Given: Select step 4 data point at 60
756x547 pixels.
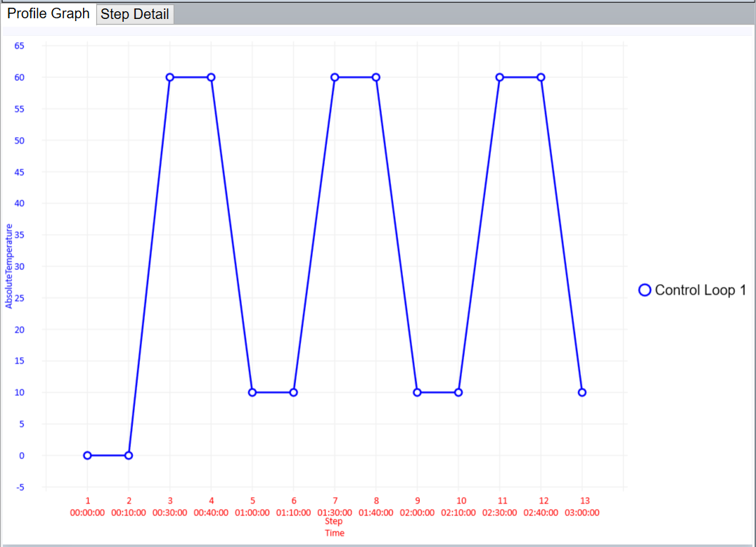Looking at the screenshot, I should point(211,77).
